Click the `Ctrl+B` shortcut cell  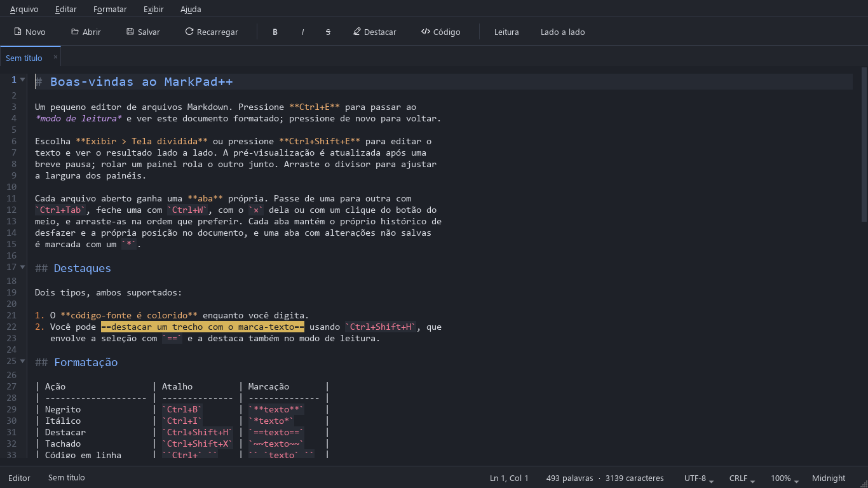pyautogui.click(x=182, y=409)
